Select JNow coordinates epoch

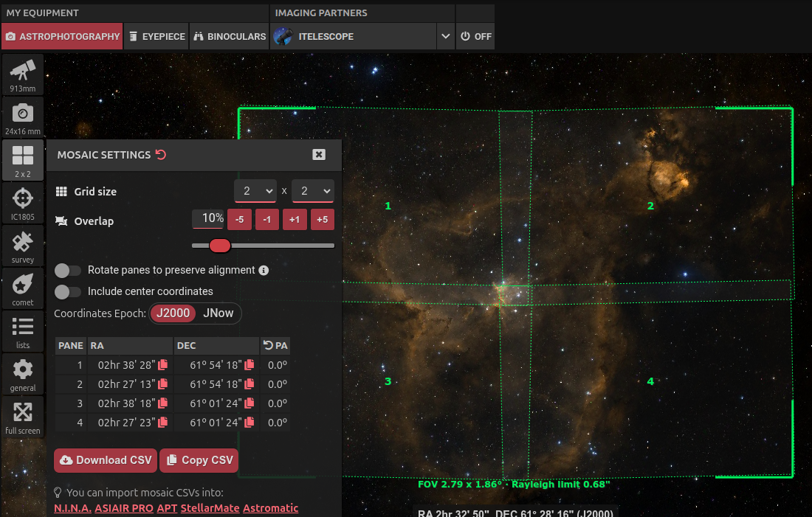tap(218, 313)
